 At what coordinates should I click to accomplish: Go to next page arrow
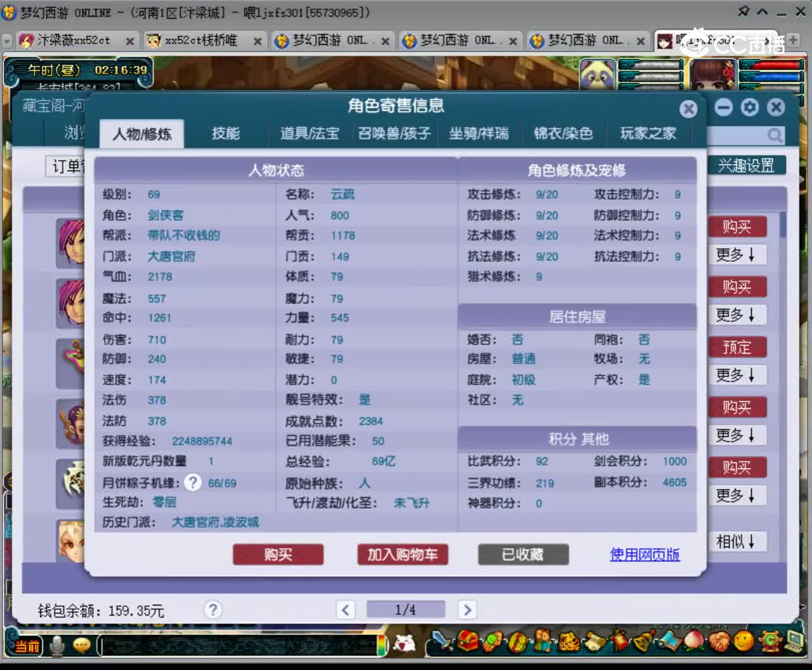467,610
